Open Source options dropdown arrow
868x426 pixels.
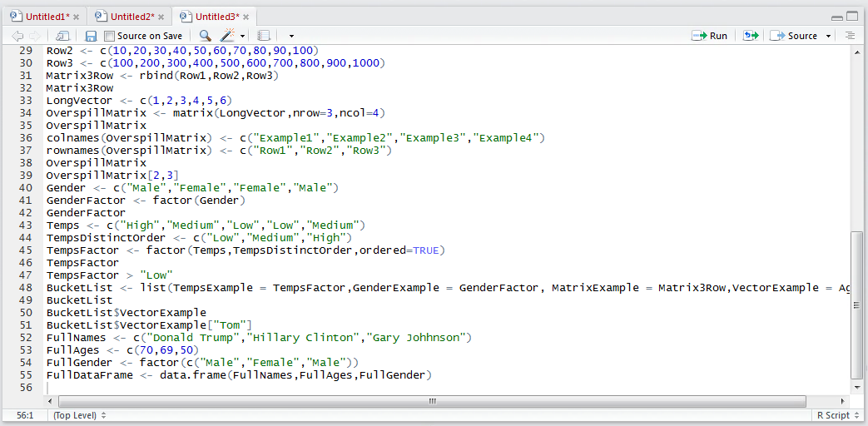click(829, 37)
